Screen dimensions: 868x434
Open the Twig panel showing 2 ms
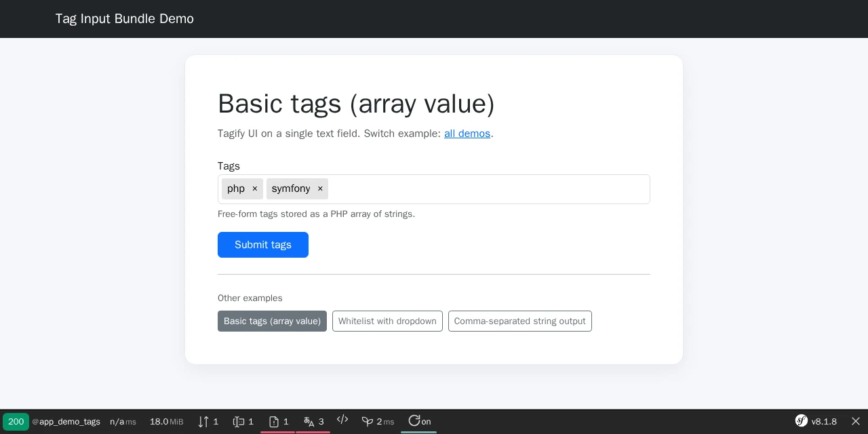click(378, 422)
